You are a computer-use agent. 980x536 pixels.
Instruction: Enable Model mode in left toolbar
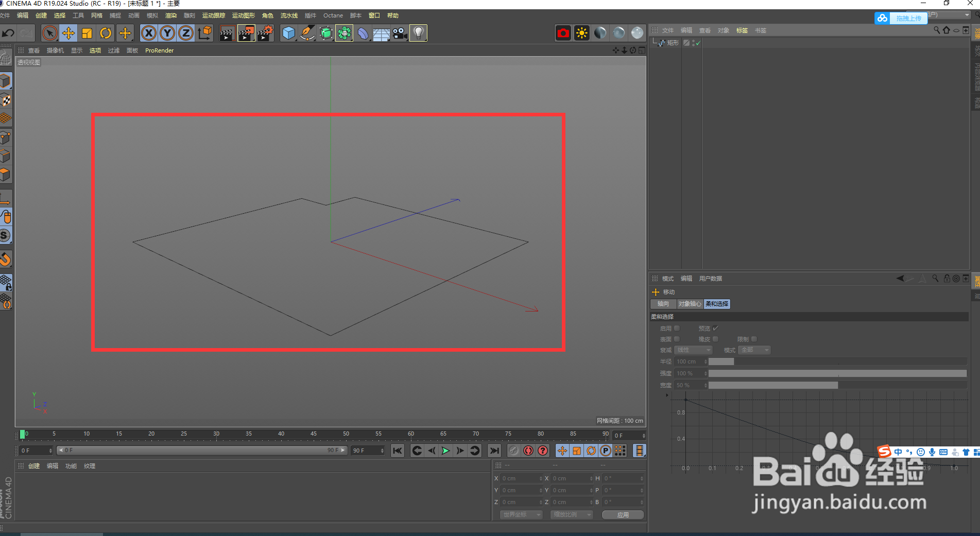(6, 81)
